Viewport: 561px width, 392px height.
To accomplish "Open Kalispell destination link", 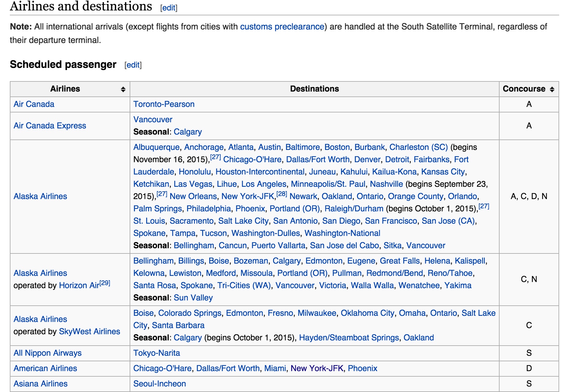I will (x=470, y=261).
